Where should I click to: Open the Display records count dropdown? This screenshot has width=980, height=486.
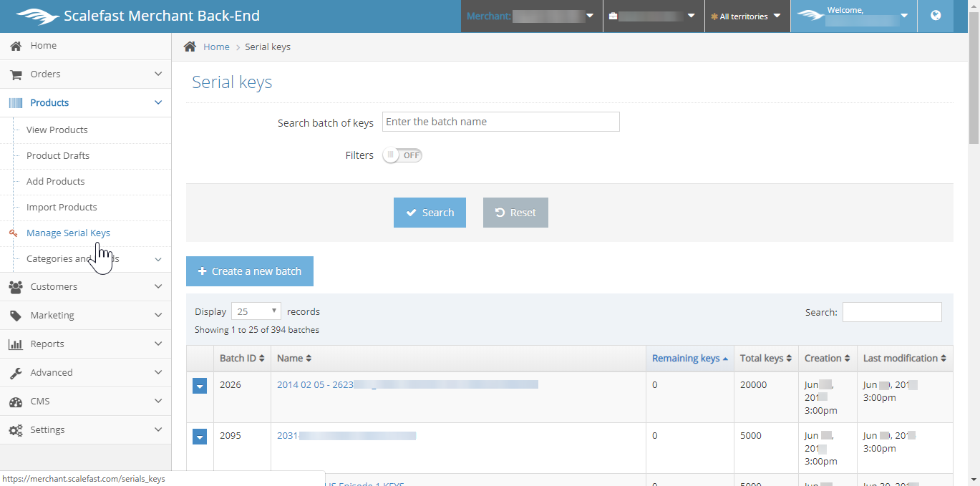[256, 311]
